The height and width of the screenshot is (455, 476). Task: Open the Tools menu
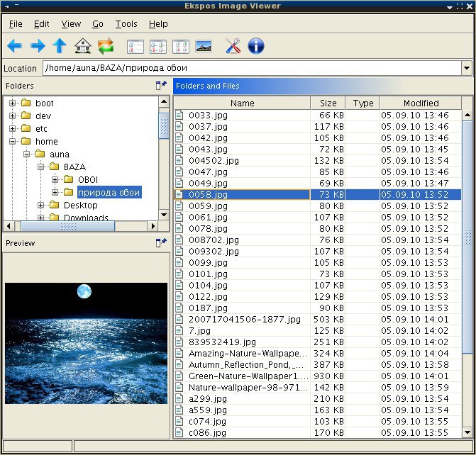point(126,24)
